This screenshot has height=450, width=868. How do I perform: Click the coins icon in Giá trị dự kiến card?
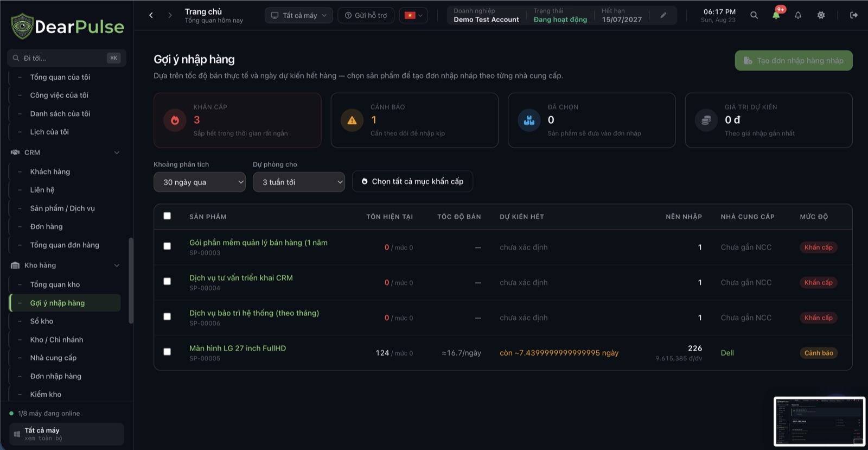coord(706,120)
